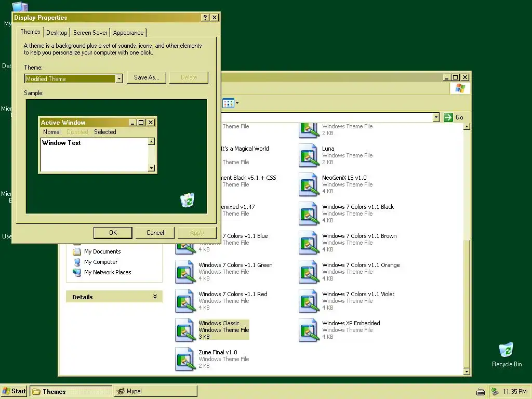Switch to Mypal taskbar button
Viewport: 532px width, 399px height.
[x=155, y=391]
